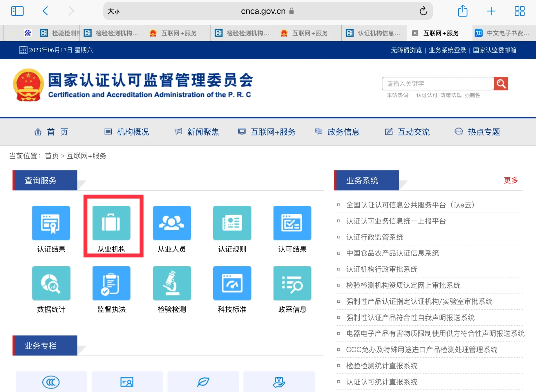The width and height of the screenshot is (536, 392).
Task: Tap Safari share icon
Action: pos(462,11)
